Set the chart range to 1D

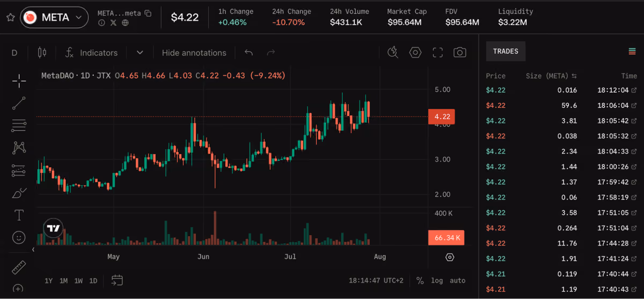93,281
